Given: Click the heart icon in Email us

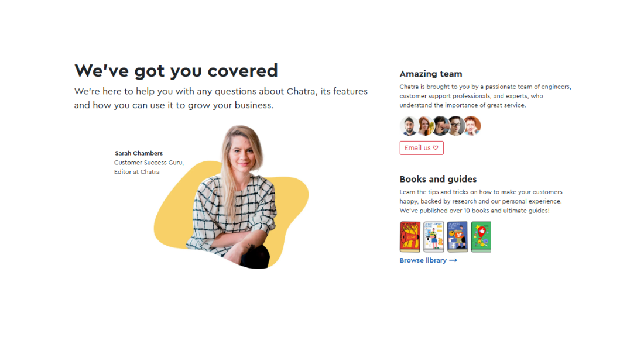Looking at the screenshot, I should (436, 148).
